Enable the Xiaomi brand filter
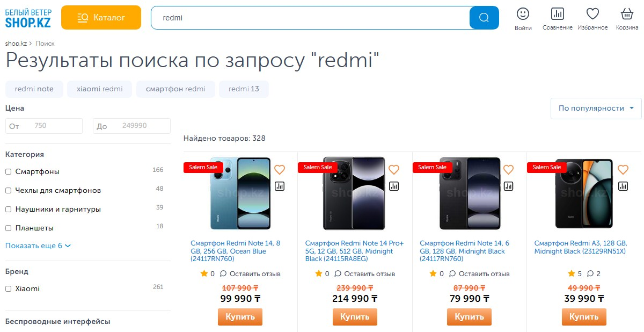The width and height of the screenshot is (644, 332). 9,289
